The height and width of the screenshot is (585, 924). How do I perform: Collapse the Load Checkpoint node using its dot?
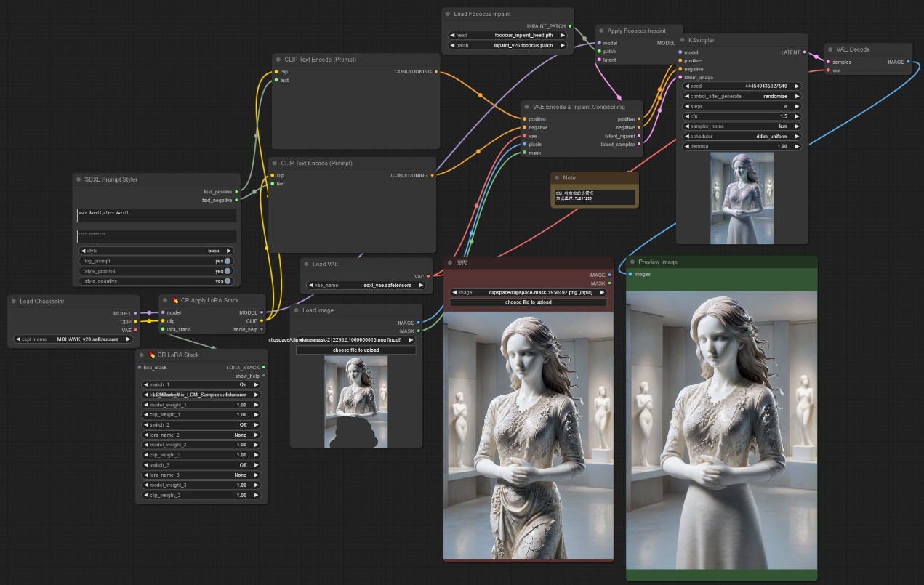14,301
